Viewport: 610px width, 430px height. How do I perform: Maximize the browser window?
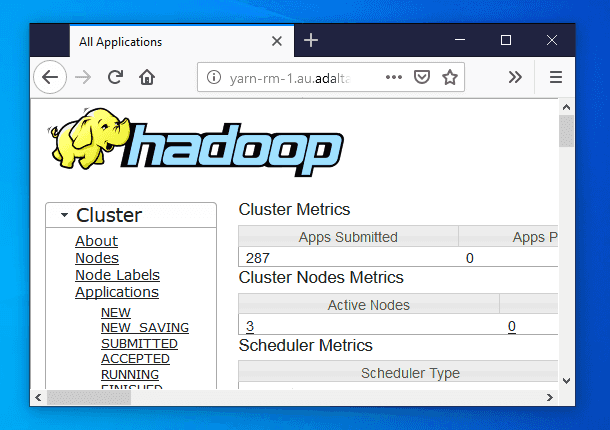pos(506,40)
